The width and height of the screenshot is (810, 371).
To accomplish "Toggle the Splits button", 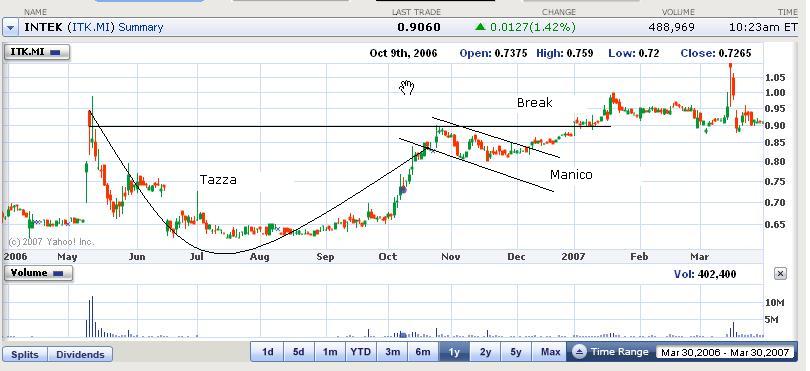I will coord(25,354).
